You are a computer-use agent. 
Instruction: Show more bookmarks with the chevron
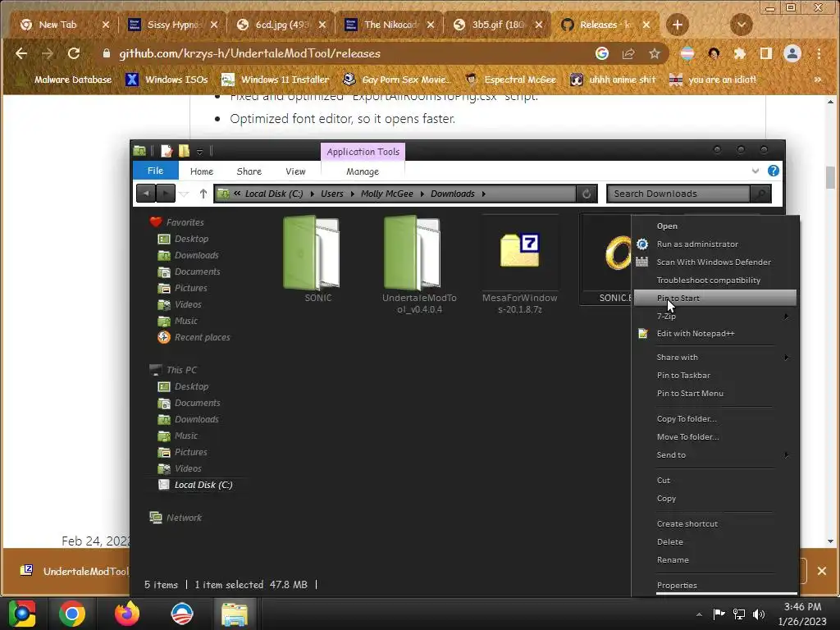[818, 80]
